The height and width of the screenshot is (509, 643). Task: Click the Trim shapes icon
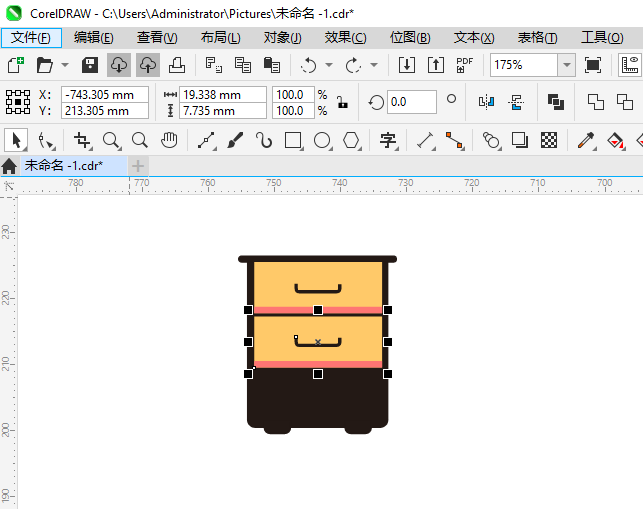[x=625, y=102]
